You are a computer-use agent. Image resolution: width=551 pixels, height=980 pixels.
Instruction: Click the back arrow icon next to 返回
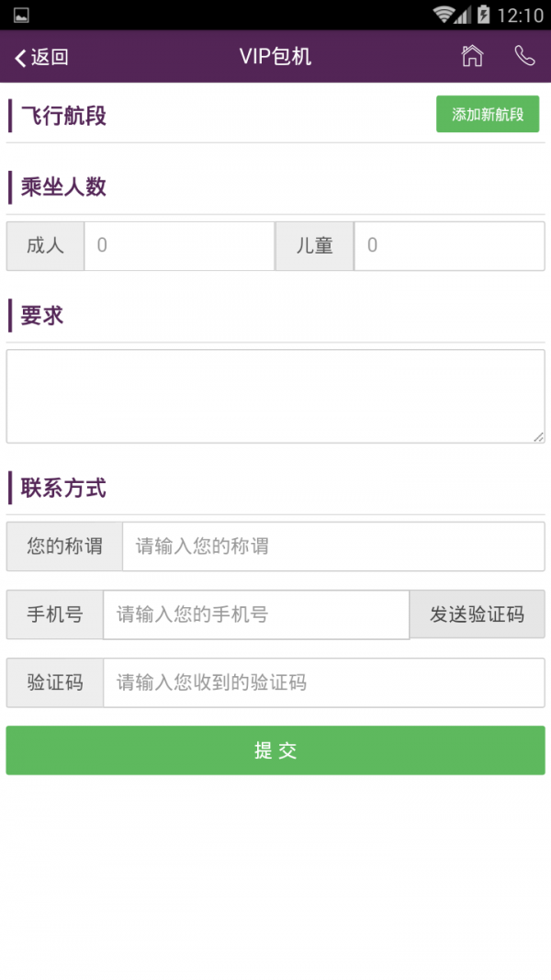tap(19, 56)
